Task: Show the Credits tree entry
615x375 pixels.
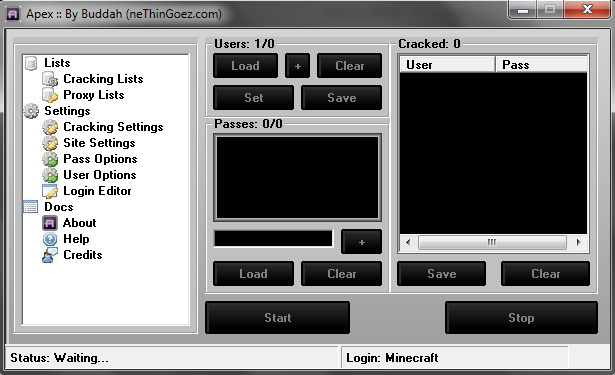Action: click(x=83, y=255)
